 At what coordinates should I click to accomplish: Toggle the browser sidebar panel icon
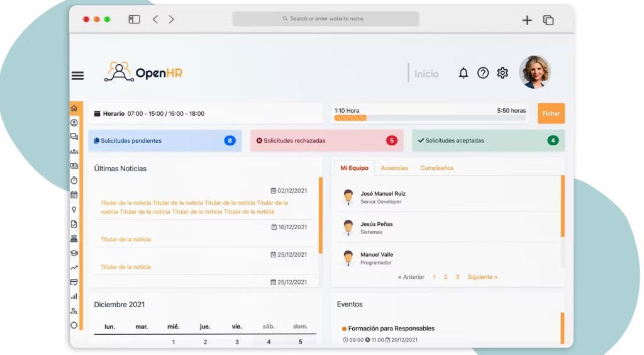click(x=135, y=20)
